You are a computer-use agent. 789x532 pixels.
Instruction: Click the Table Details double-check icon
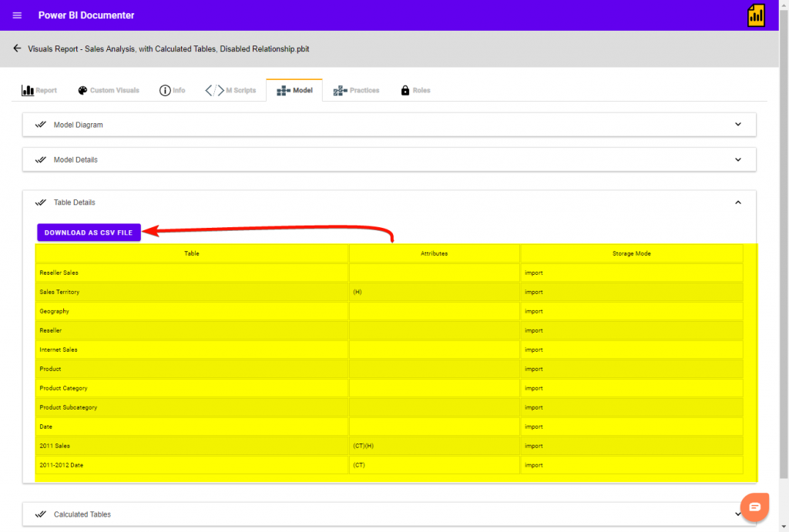pyautogui.click(x=41, y=202)
